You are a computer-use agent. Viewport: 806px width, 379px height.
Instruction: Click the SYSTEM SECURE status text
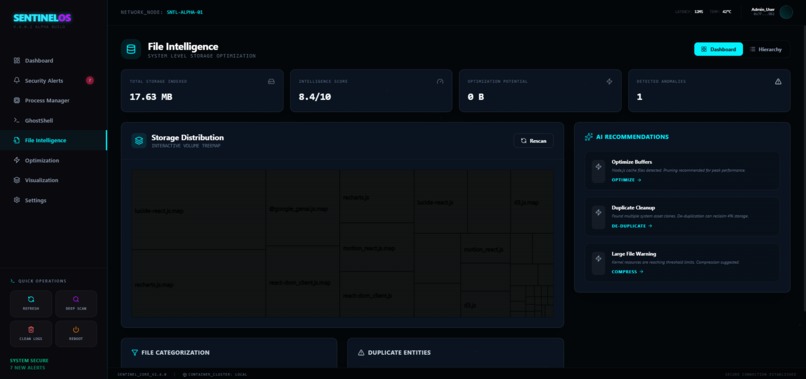(x=29, y=360)
